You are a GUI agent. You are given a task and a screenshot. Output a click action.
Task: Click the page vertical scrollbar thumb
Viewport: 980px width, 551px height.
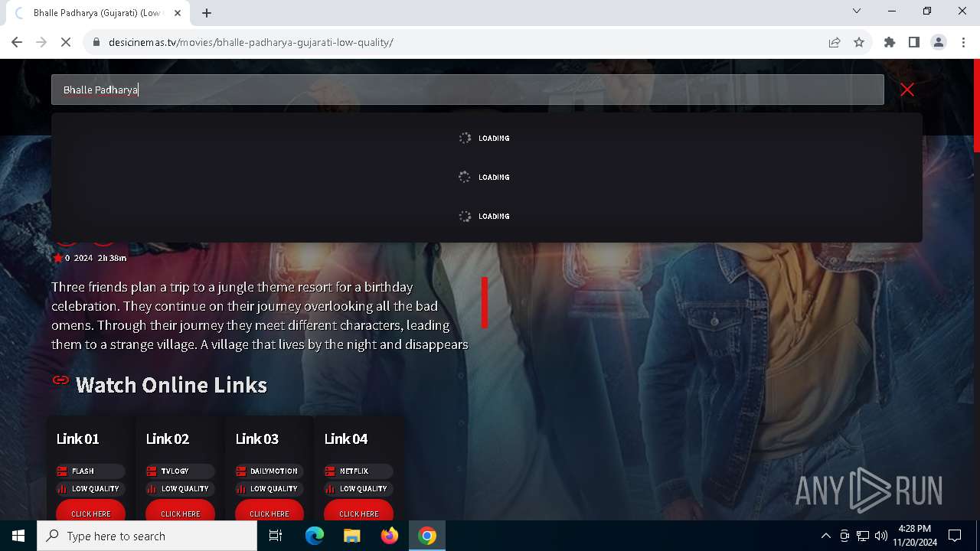click(x=976, y=106)
